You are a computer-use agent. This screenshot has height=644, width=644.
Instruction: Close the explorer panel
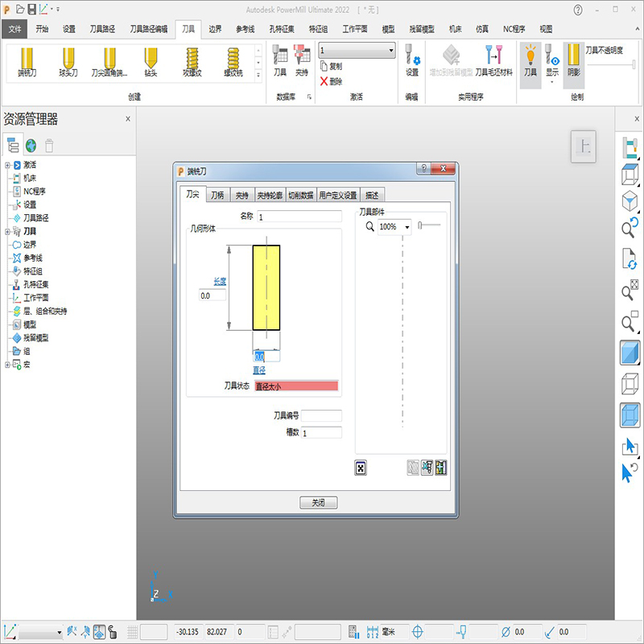128,118
